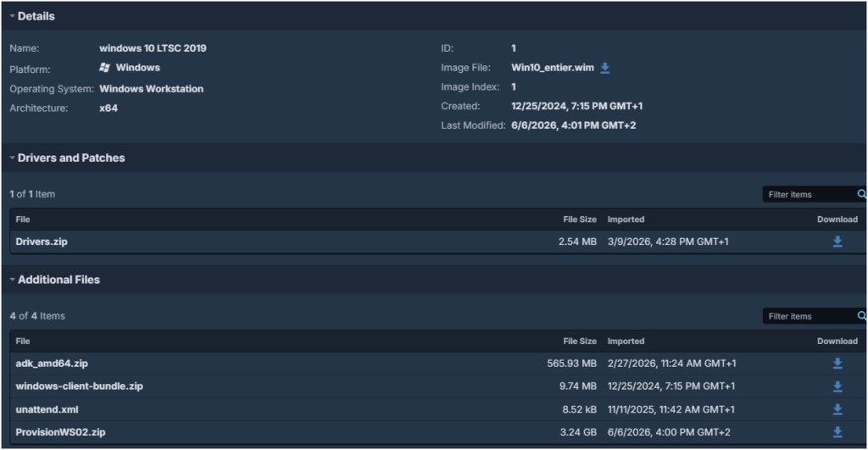
Task: Select the Drivers.zip row name
Action: tap(42, 242)
